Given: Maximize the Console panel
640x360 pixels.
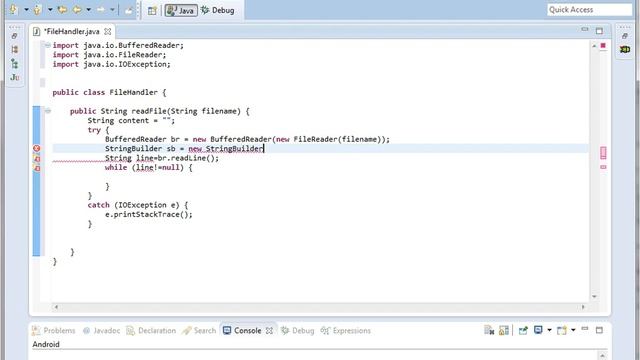Looking at the screenshot, I should (x=599, y=330).
